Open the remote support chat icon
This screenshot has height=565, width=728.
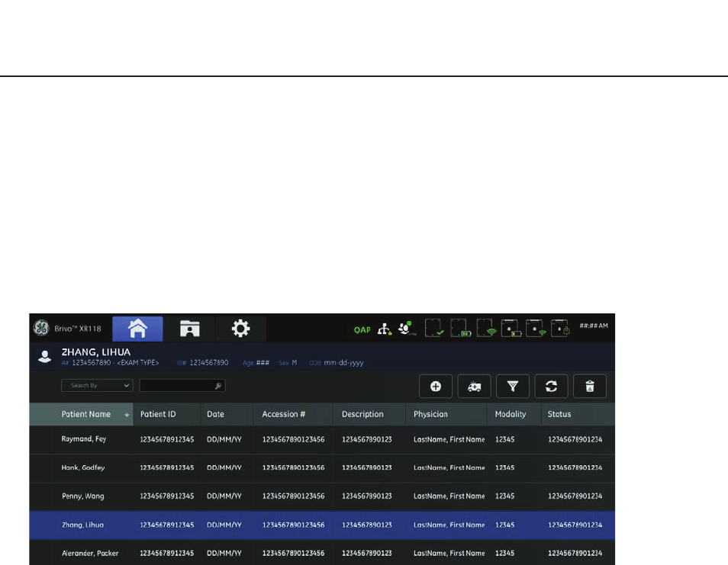pos(407,328)
